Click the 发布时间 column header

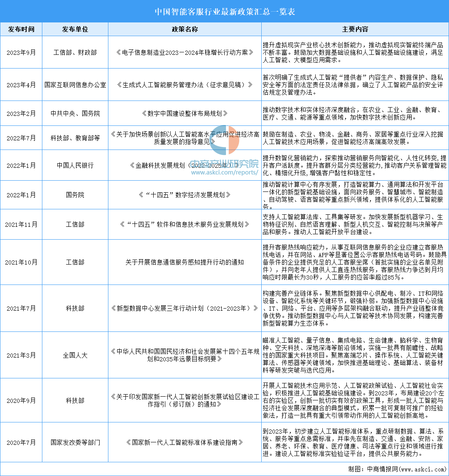[21, 29]
